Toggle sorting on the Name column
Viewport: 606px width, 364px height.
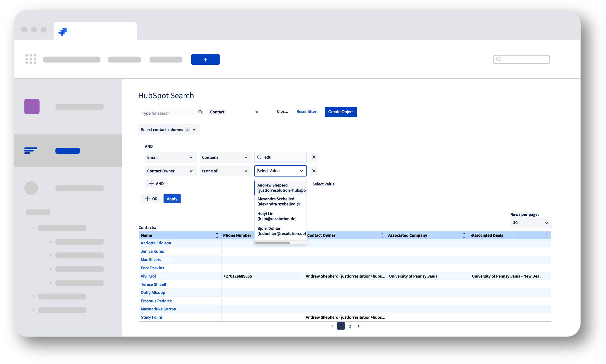217,235
